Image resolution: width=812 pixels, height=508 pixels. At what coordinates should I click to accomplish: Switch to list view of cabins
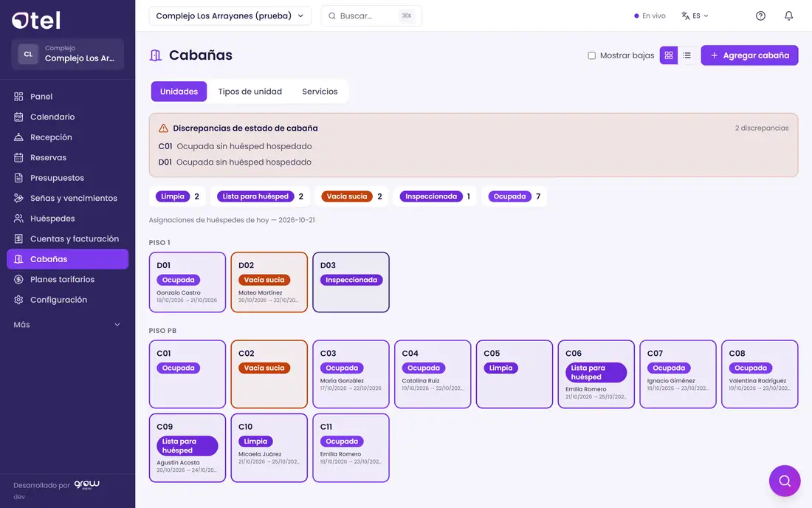pyautogui.click(x=687, y=55)
